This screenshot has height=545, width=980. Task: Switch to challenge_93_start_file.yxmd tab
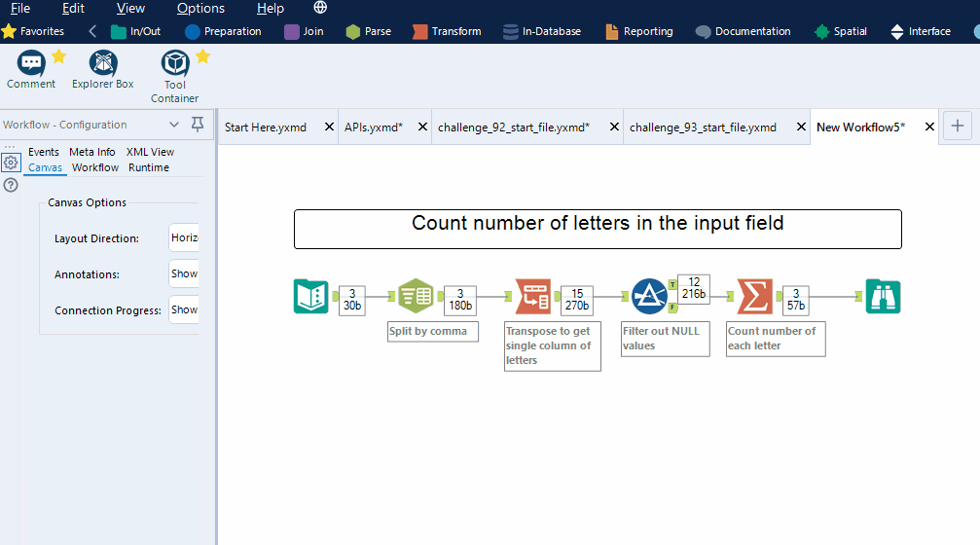(x=703, y=127)
